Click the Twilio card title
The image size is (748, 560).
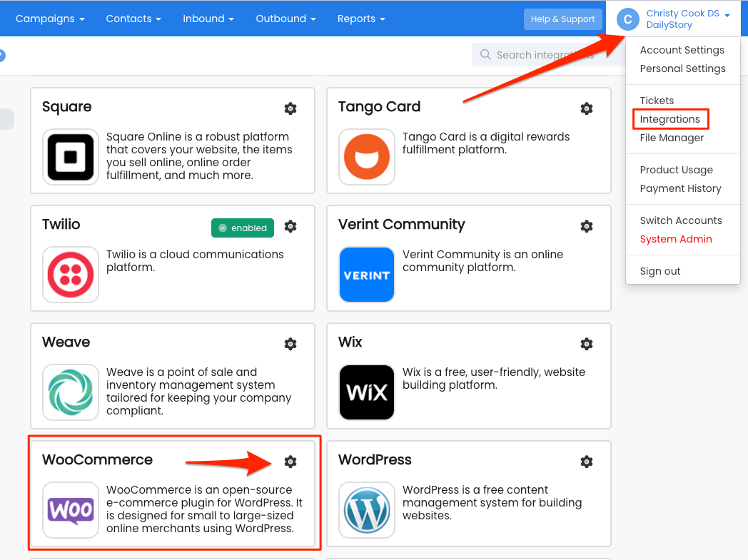[61, 224]
